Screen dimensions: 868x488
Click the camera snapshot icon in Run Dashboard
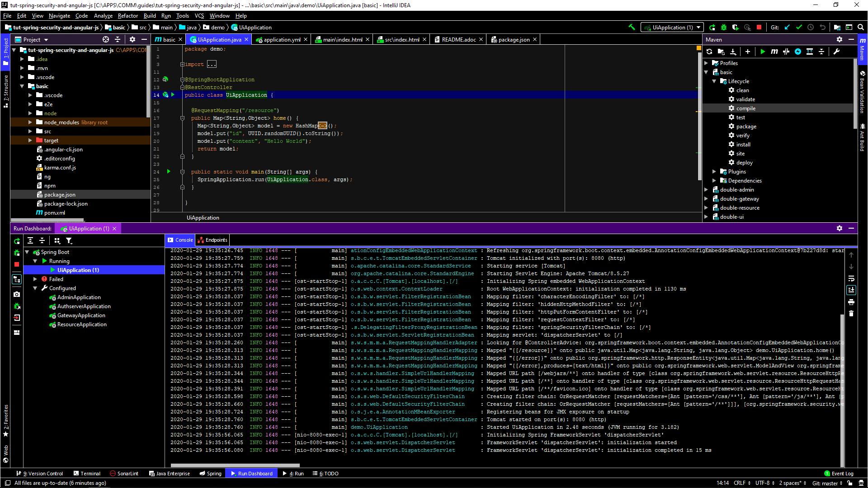click(x=17, y=295)
